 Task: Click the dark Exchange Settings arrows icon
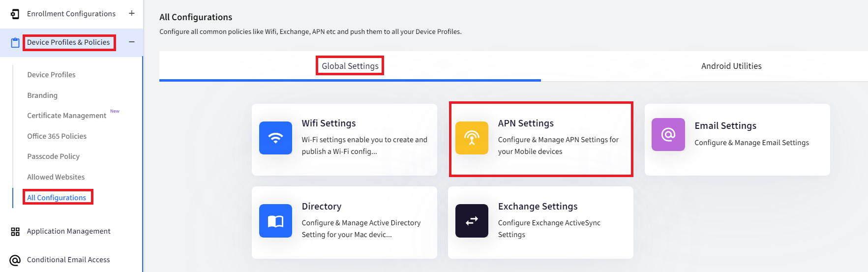point(472,221)
